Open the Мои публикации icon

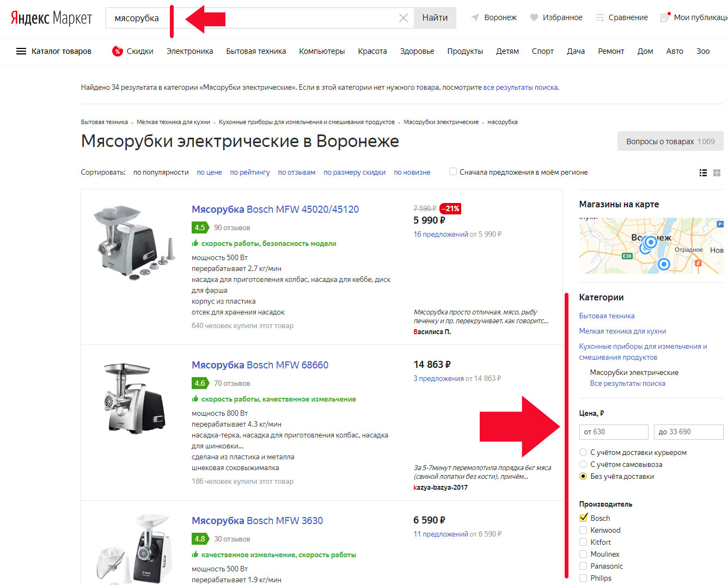665,17
